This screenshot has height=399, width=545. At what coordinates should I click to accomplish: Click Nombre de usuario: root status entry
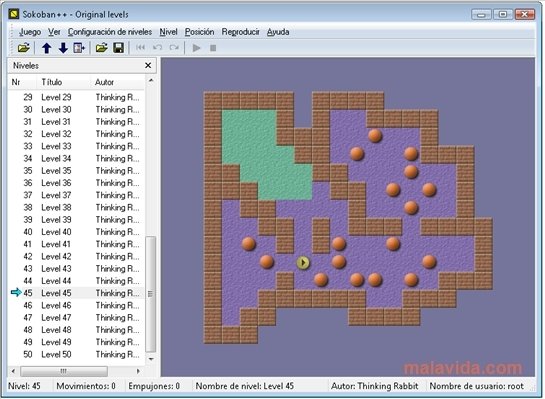click(476, 386)
